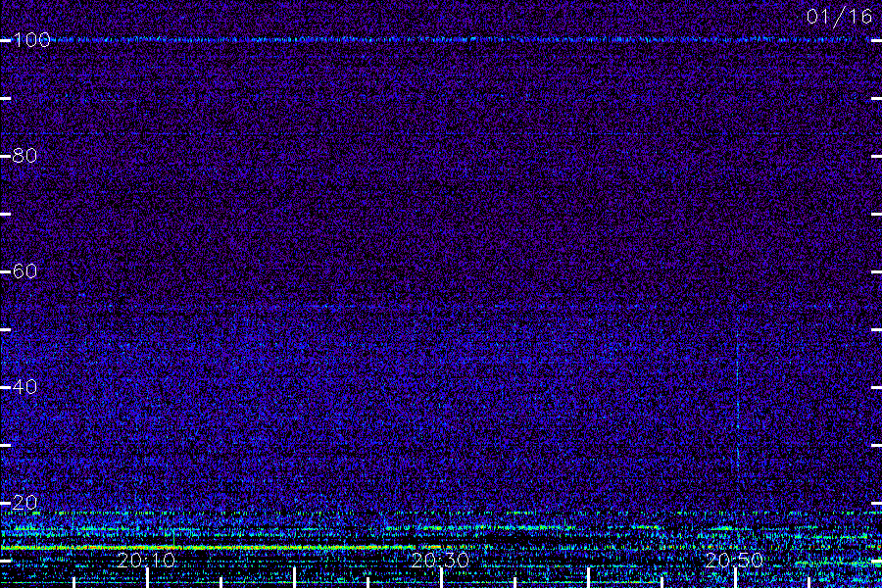
Task: Click the 20:10 time axis label
Action: pyautogui.click(x=146, y=561)
